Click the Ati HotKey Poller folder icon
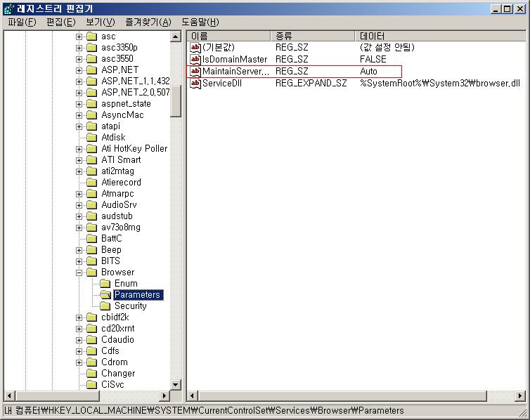 [x=91, y=149]
